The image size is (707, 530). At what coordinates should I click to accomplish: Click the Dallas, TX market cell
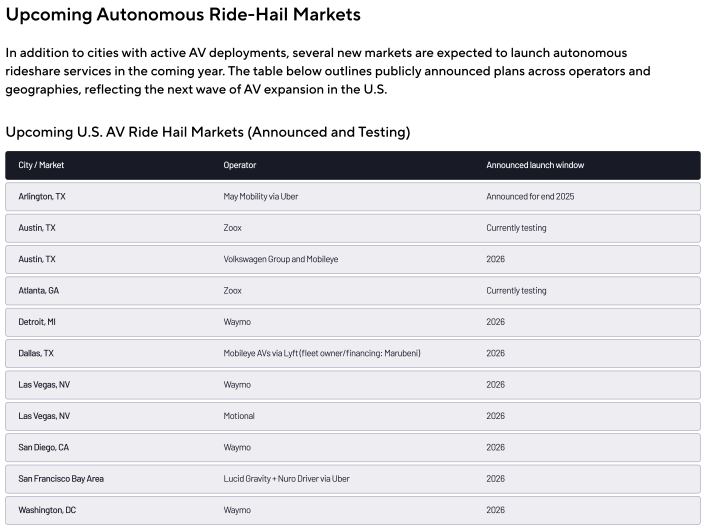(x=36, y=353)
